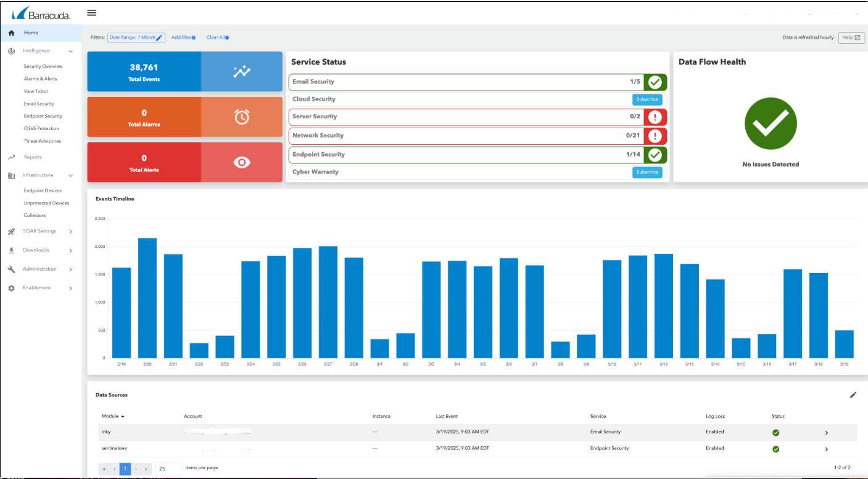
Task: Click the alarm clock icon on Total Alarms card
Action: [241, 117]
